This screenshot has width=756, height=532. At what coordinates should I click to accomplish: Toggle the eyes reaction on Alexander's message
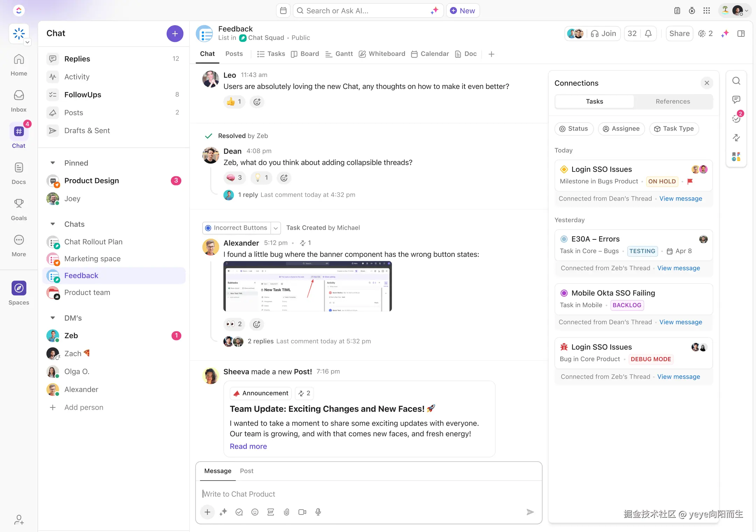pyautogui.click(x=234, y=324)
